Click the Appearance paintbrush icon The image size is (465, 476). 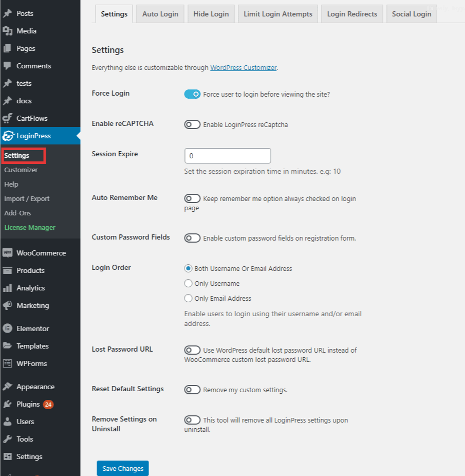7,387
